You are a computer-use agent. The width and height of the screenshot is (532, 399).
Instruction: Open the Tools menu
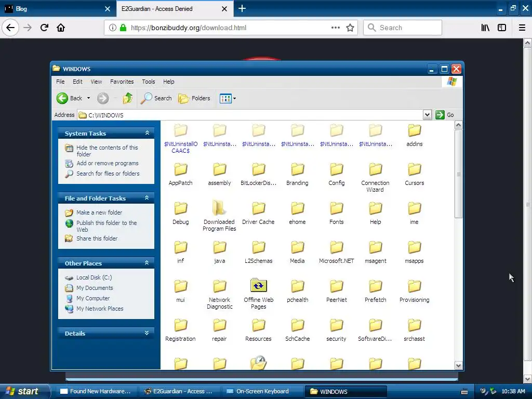click(x=148, y=82)
